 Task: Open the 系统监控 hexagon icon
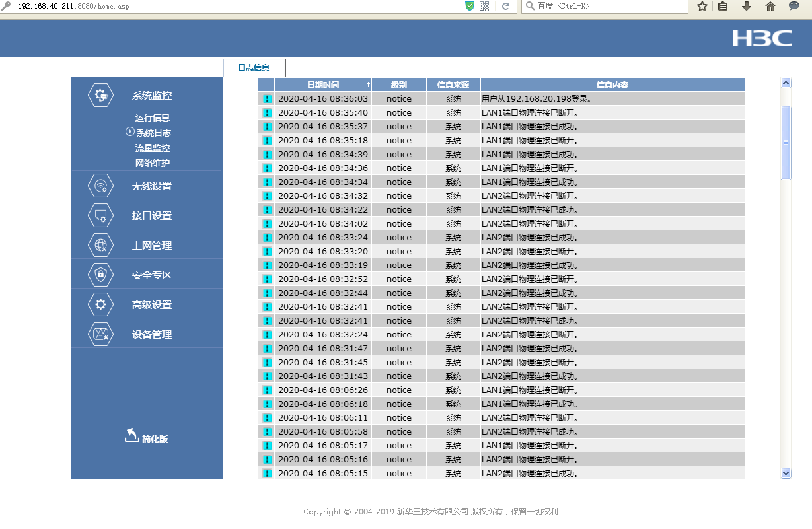pyautogui.click(x=100, y=95)
